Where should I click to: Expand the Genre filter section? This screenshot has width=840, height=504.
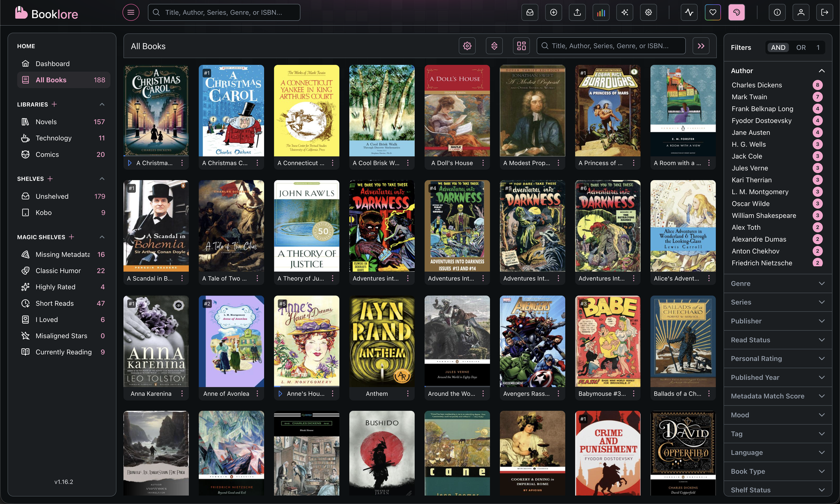click(x=777, y=283)
